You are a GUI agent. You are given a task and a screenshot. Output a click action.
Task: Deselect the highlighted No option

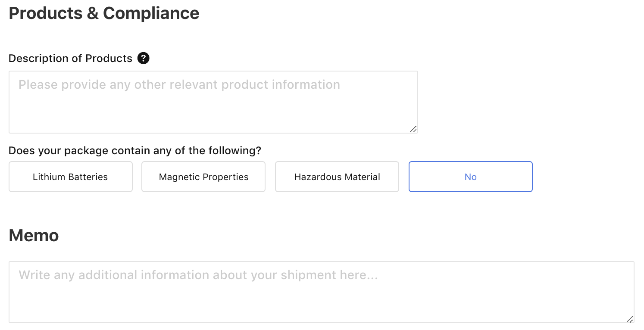tap(470, 177)
